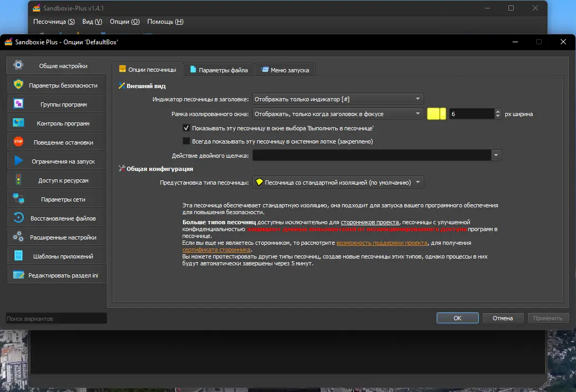Screen dimensions: 576x392
Task: Go to Восстановление файлов section
Action: pos(57,218)
